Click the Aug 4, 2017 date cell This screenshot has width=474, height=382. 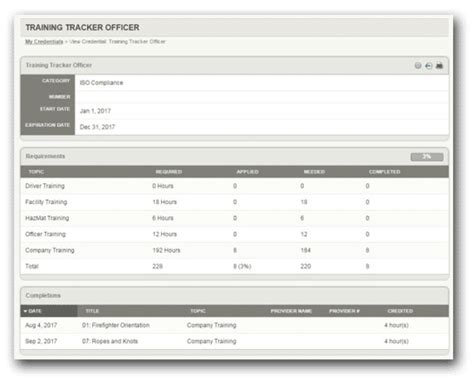(41, 325)
